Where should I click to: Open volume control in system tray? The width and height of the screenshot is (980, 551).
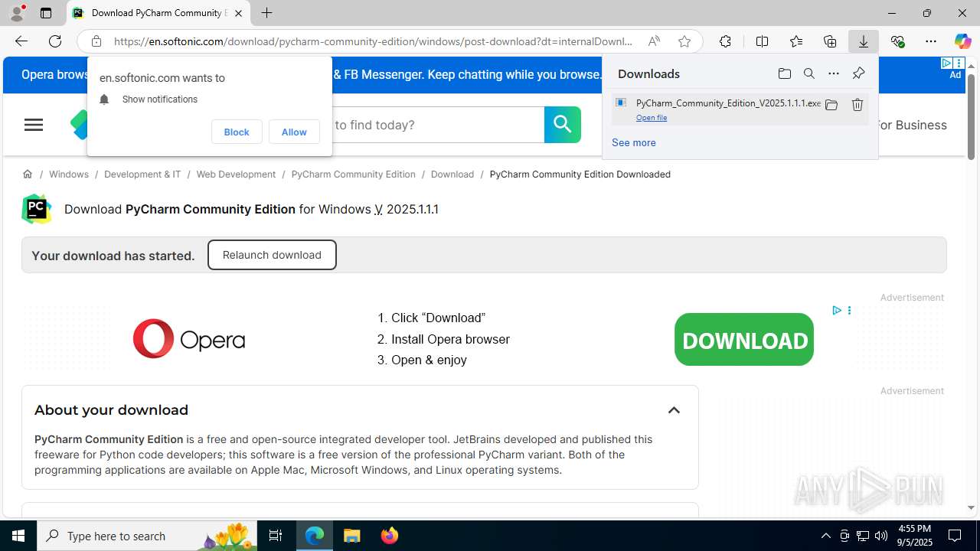tap(881, 536)
